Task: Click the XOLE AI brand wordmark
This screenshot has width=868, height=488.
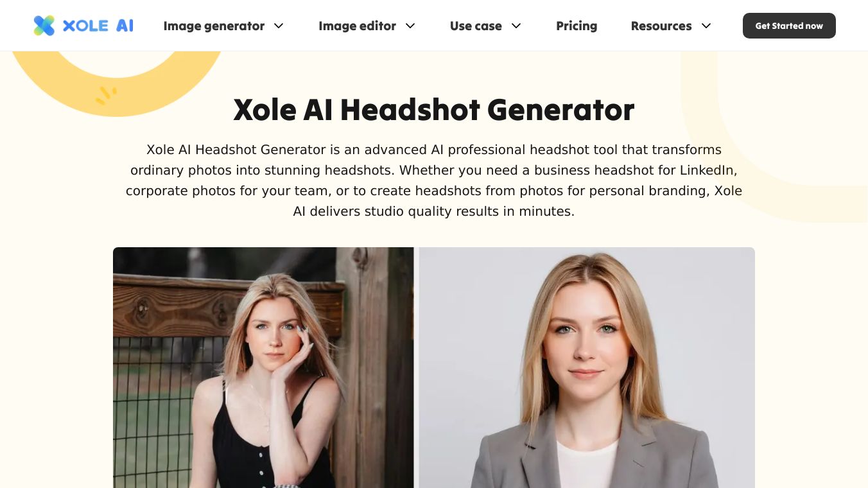Action: [98, 26]
